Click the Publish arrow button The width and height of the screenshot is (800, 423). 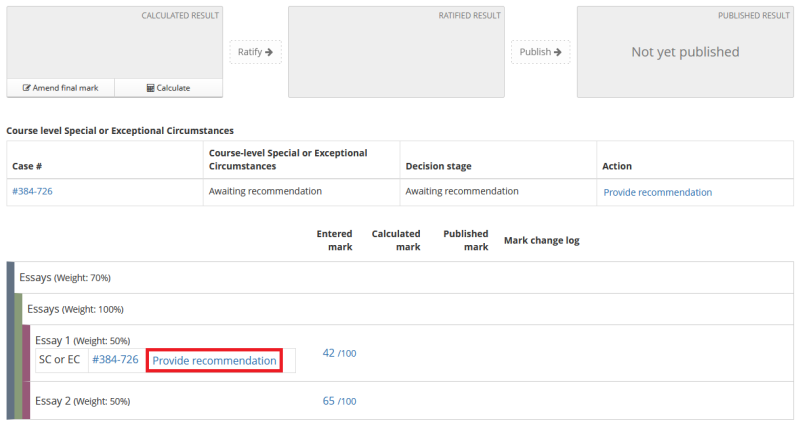pyautogui.click(x=540, y=52)
